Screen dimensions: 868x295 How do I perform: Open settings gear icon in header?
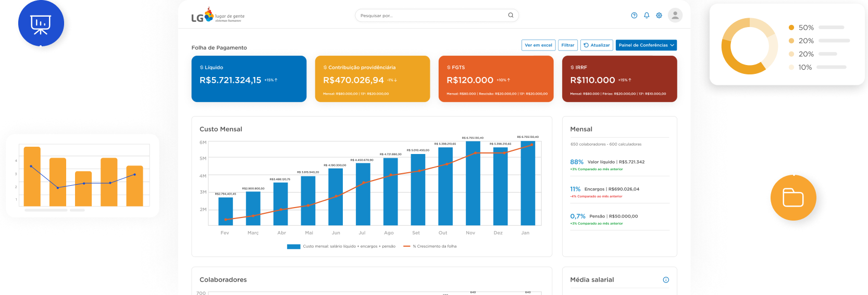pos(659,16)
